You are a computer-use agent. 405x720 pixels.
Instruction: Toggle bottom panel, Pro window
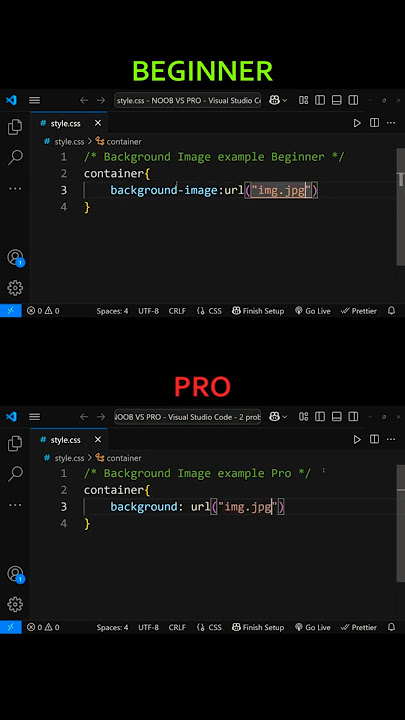click(x=337, y=416)
